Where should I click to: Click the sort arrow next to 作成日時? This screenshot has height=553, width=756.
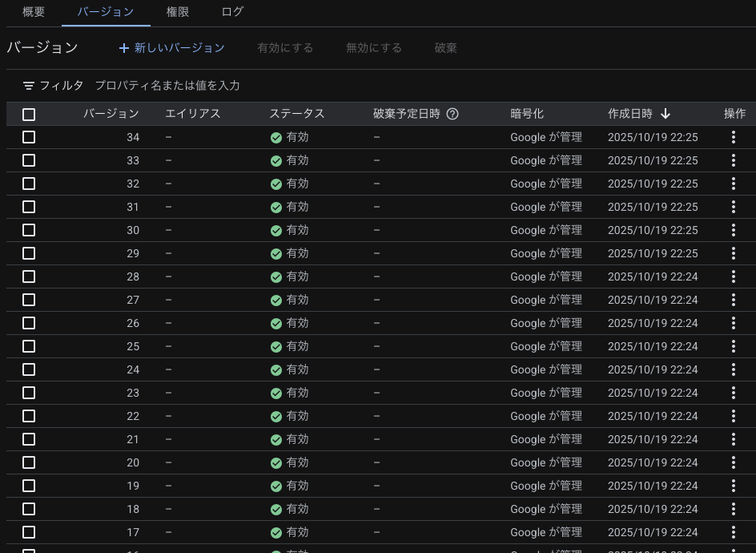point(666,114)
